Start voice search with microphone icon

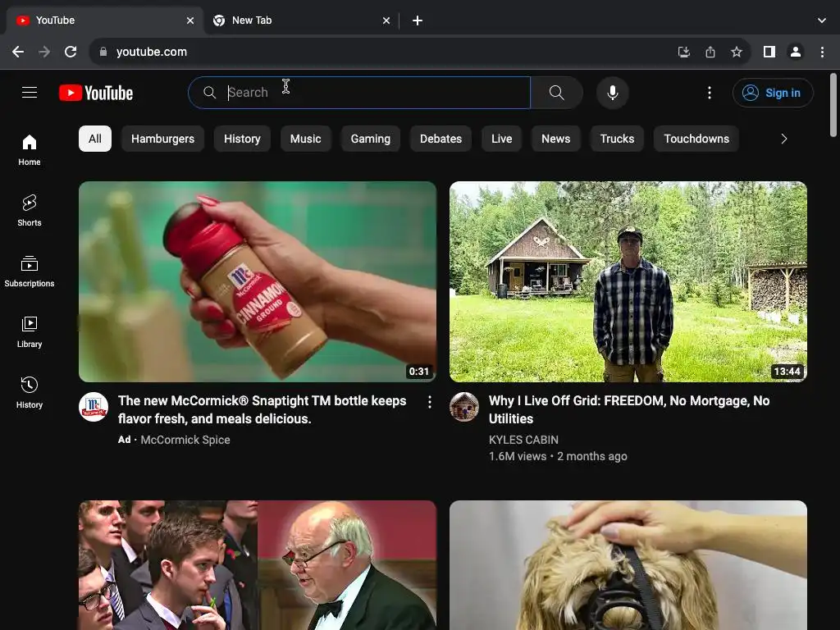click(612, 93)
